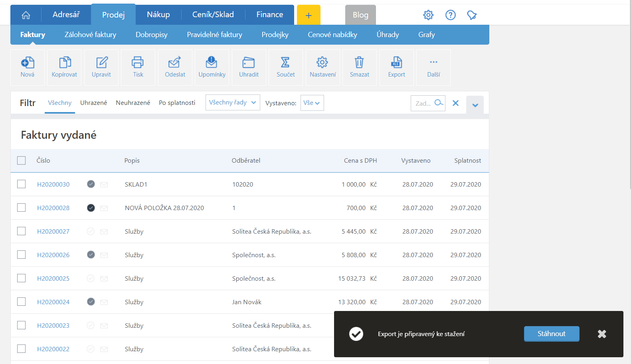Screen dimensions: 631x364
Task: Clear the filter with the X icon
Action: click(455, 103)
